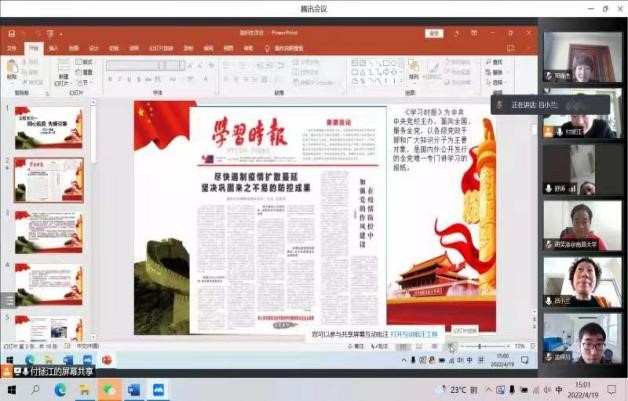Image resolution: width=628 pixels, height=401 pixels.
Task: Click the PowerPoint icon on the shared screen's taskbar
Action: (x=107, y=360)
